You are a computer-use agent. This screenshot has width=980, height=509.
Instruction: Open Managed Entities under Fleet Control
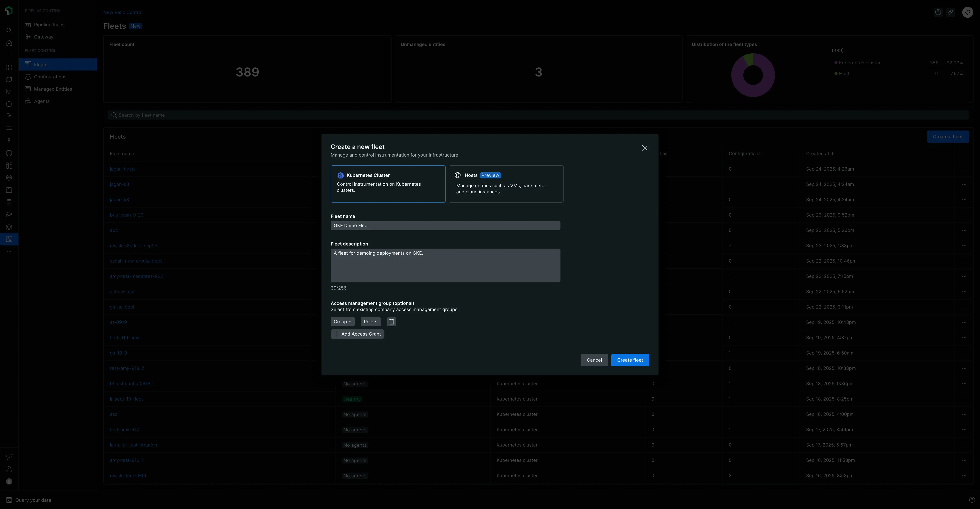pos(53,89)
